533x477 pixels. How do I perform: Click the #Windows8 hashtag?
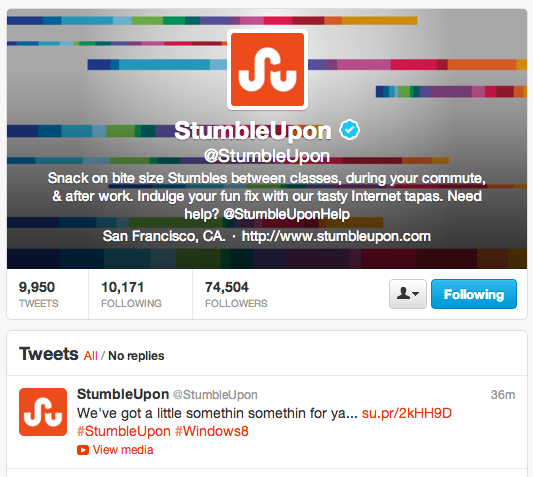tap(212, 431)
